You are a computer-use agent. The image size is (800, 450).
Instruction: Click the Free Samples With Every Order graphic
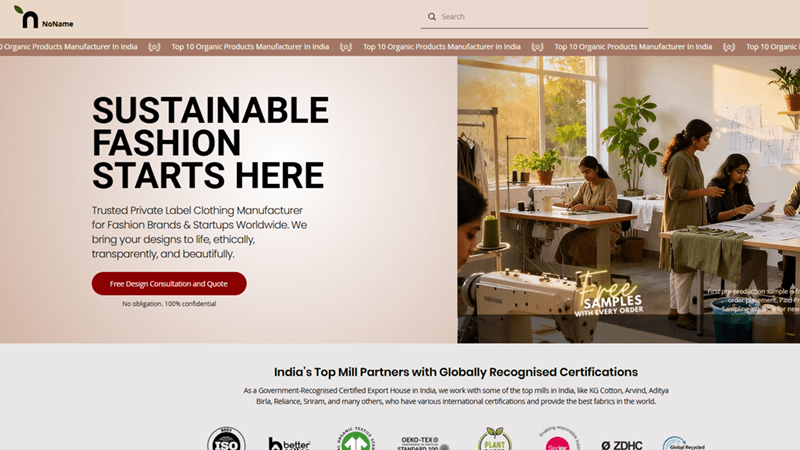[x=610, y=295]
